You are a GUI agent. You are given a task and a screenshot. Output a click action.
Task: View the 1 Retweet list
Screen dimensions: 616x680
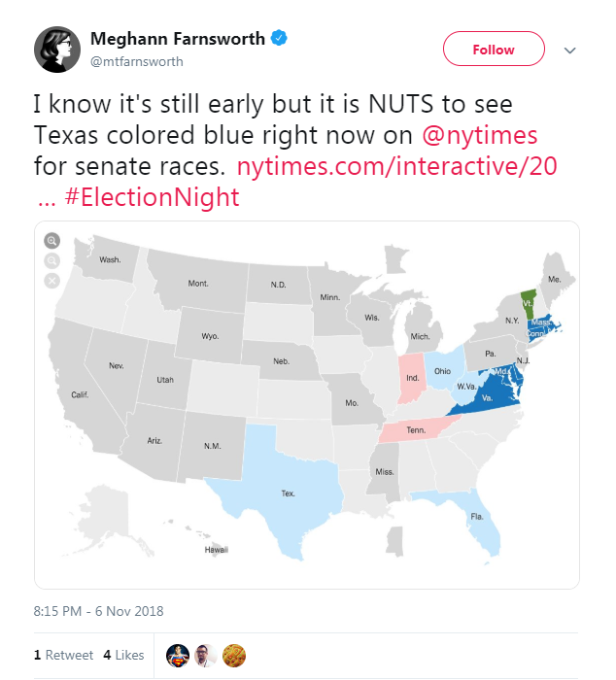(63, 655)
